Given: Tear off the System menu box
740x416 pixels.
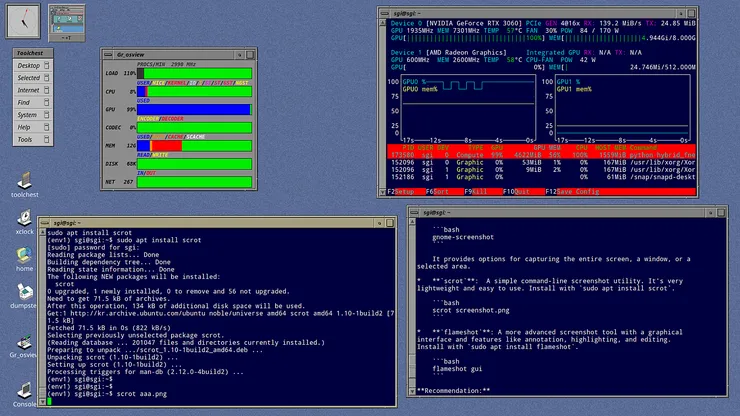Looking at the screenshot, I should click(46, 114).
